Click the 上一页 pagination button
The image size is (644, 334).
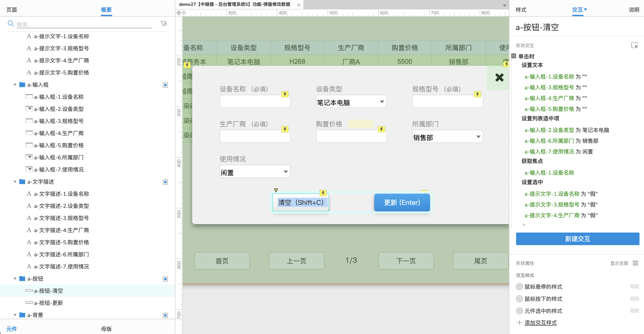(x=296, y=261)
